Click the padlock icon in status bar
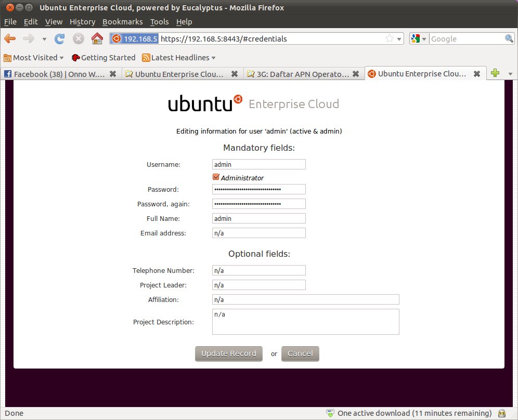The width and height of the screenshot is (518, 420). (x=502, y=413)
